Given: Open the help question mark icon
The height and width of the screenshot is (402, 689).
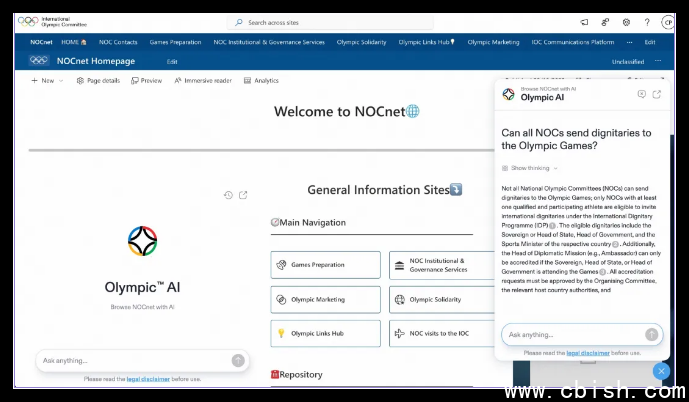Looking at the screenshot, I should pyautogui.click(x=647, y=21).
